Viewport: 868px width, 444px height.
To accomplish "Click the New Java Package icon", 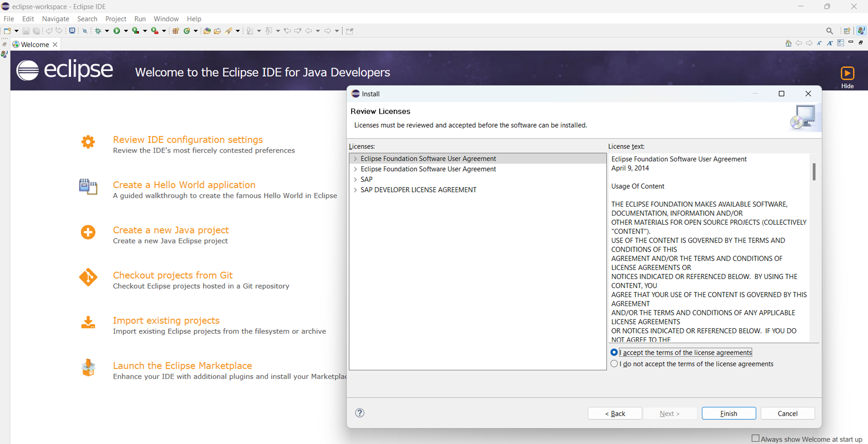I will tap(176, 31).
